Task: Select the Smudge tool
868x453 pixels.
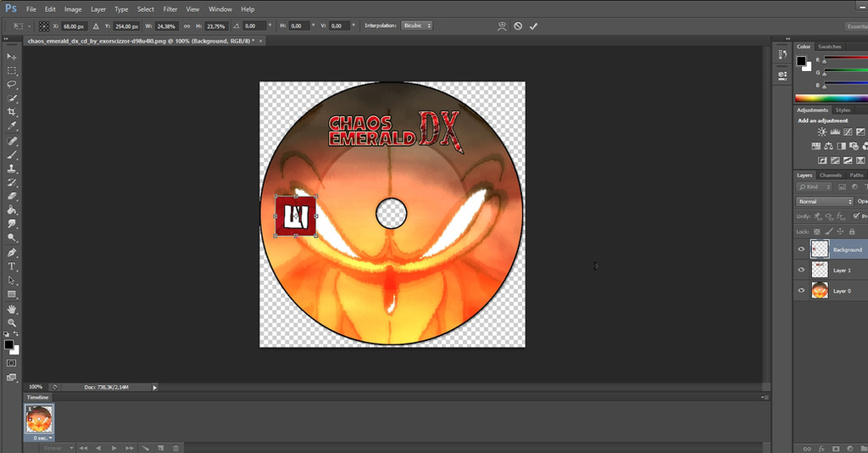Action: pos(12,223)
